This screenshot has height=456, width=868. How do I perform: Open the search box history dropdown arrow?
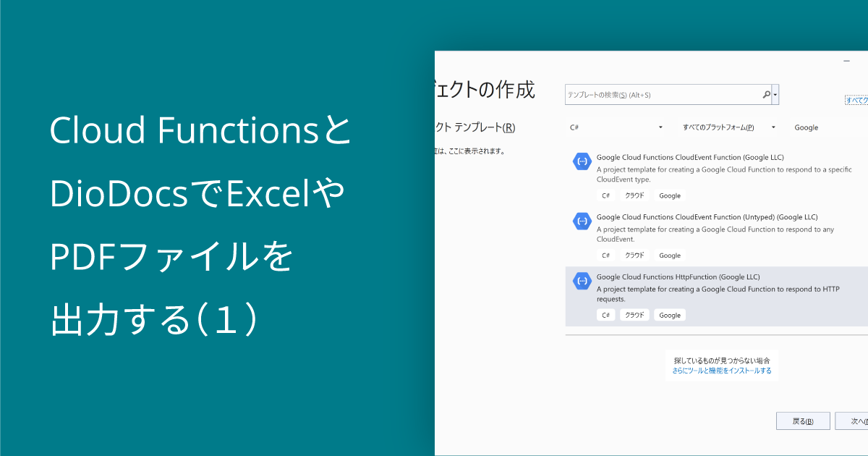(x=776, y=94)
